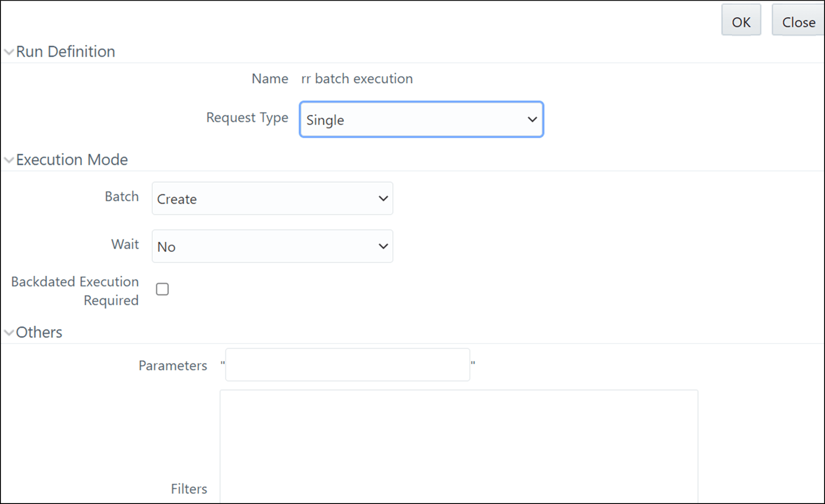Viewport: 825px width, 504px height.
Task: Click the Batch field label
Action: pyautogui.click(x=121, y=196)
